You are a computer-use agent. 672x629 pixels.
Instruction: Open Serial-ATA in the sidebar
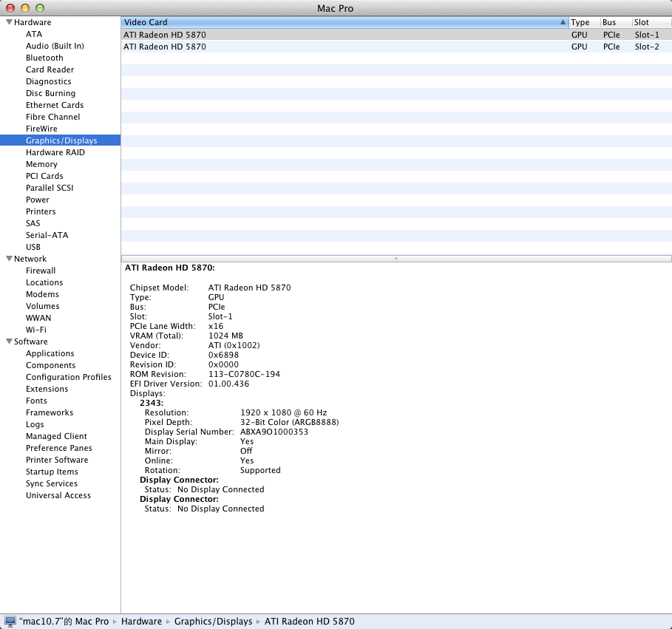(47, 235)
